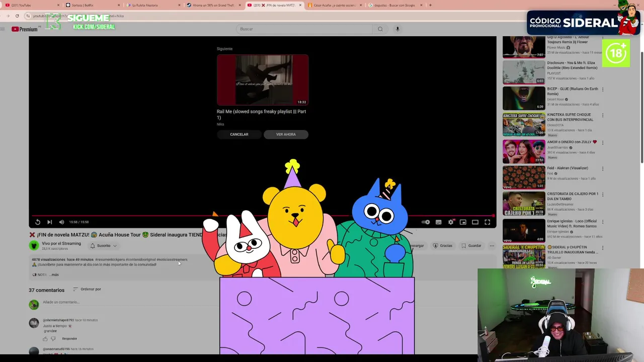Click the red video progress bar

click(262, 215)
